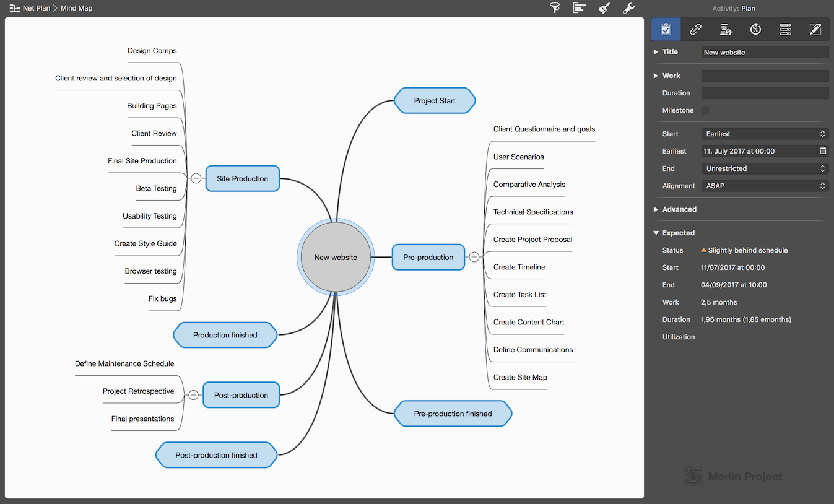
Task: Select the Browser testing task
Action: [150, 271]
